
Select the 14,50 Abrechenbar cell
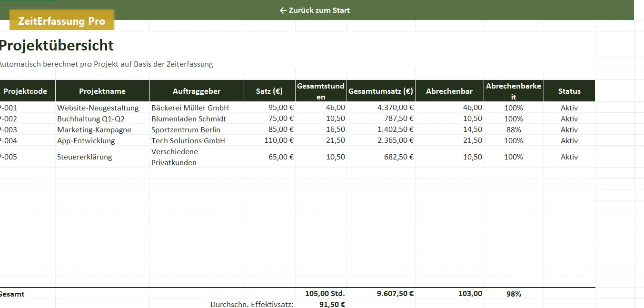click(449, 129)
